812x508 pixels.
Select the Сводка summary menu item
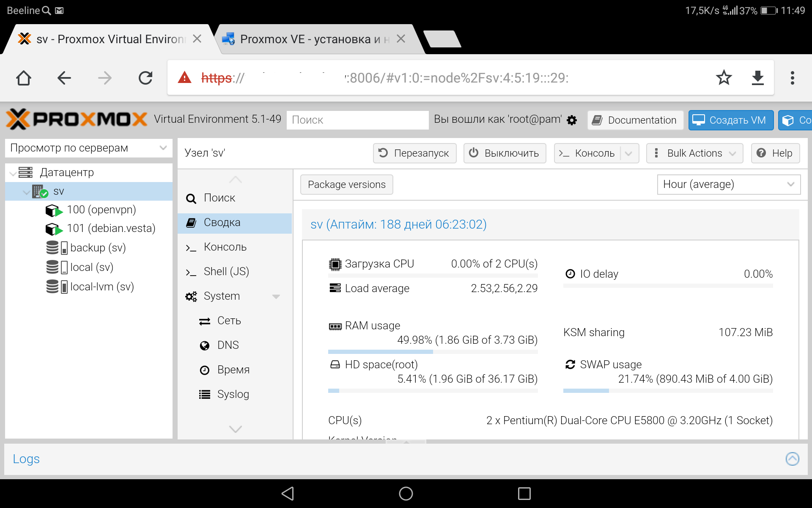click(x=235, y=223)
